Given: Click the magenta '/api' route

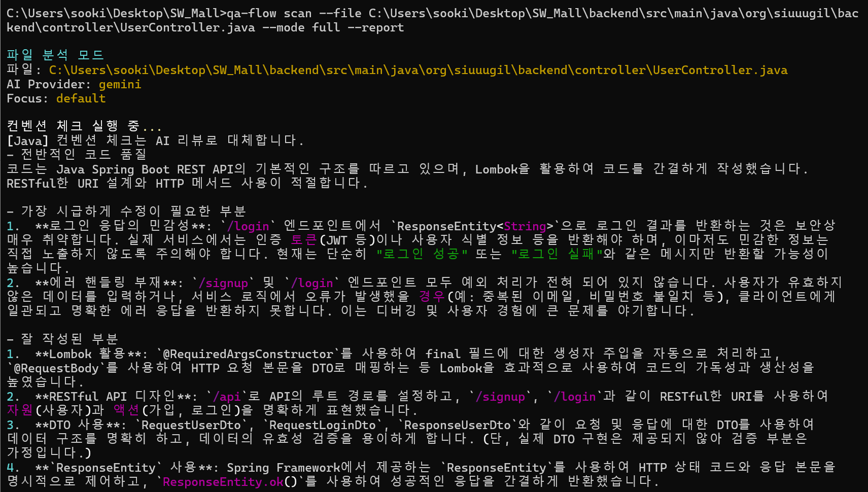Looking at the screenshot, I should tap(226, 396).
